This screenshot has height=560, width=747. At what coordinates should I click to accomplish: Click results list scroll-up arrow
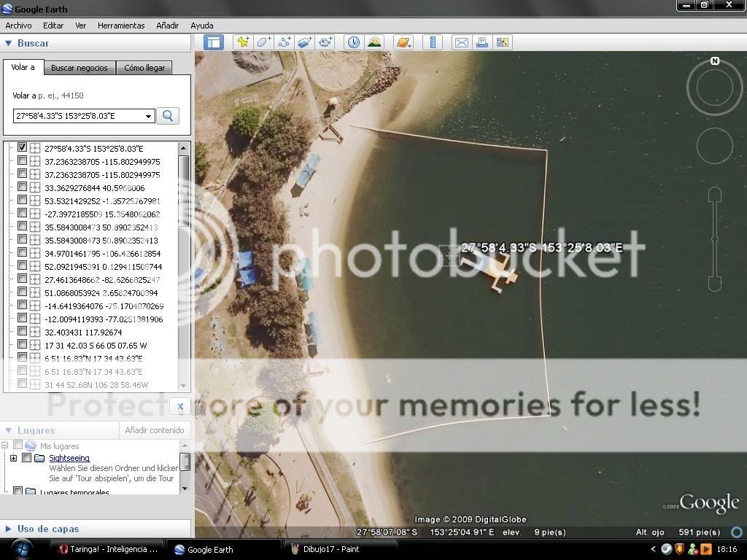tap(183, 149)
